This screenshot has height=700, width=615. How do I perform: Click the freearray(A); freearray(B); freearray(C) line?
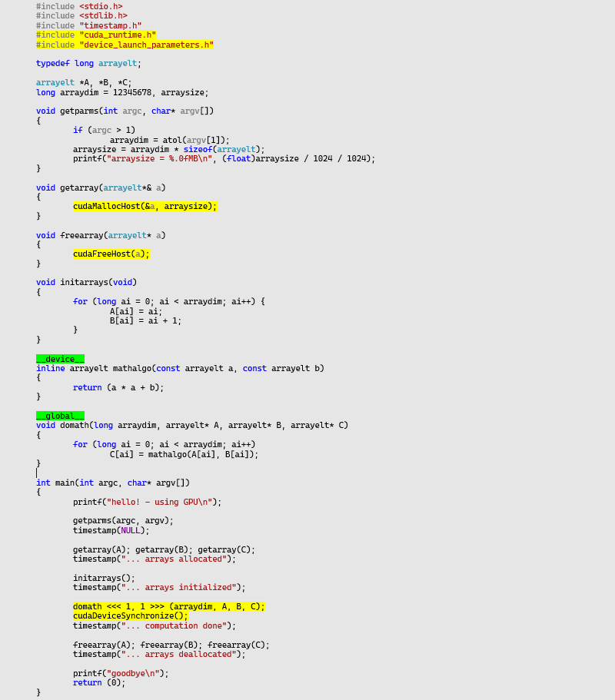click(171, 645)
